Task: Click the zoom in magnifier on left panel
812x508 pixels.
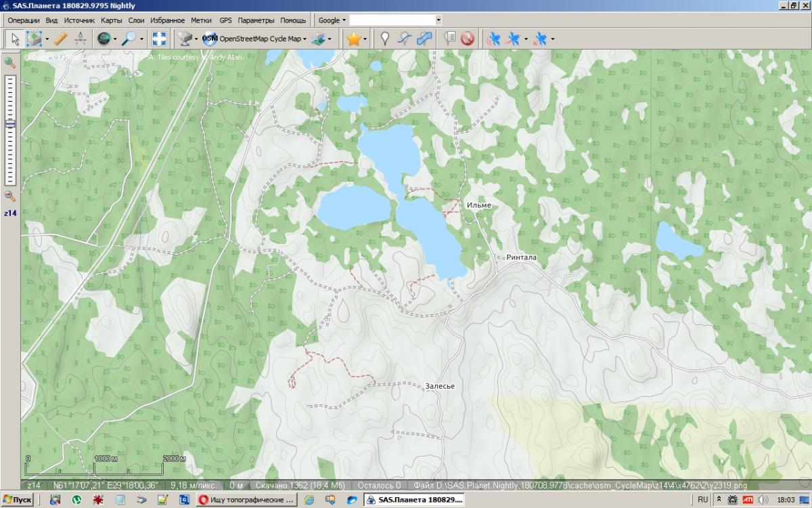Action: 10,63
